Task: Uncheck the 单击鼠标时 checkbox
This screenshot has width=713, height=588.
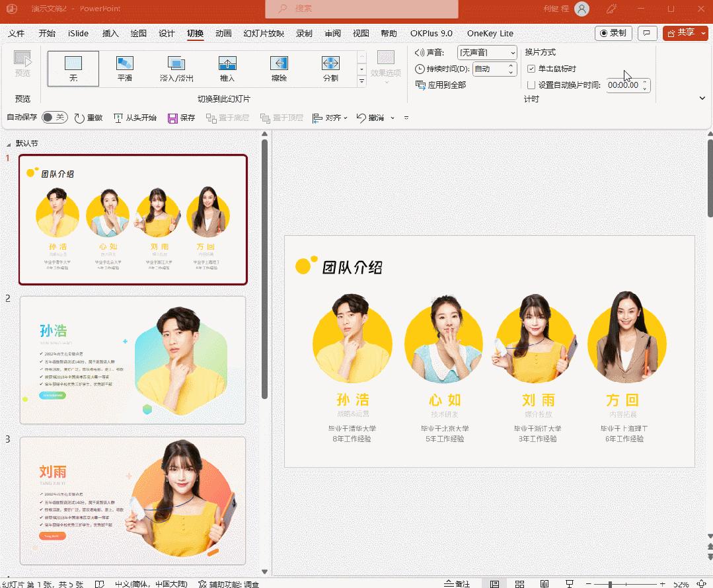Action: click(531, 69)
